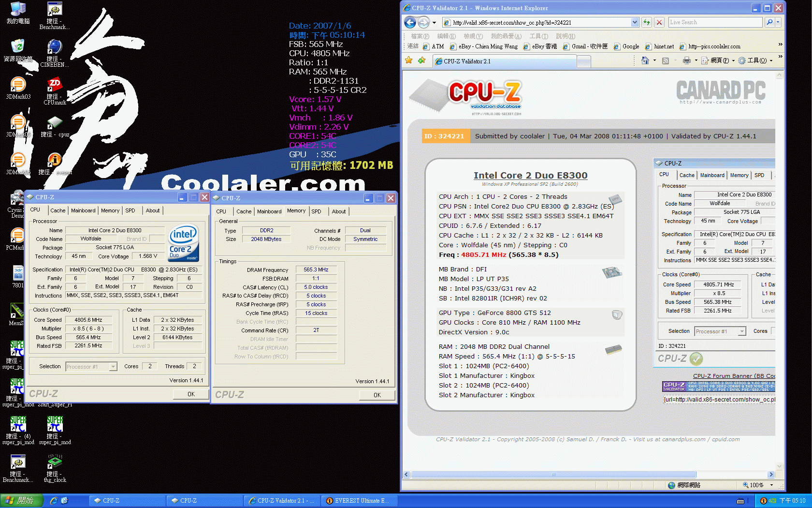Switch to Mainboard tab in left CPU-Z
The width and height of the screenshot is (812, 508).
[83, 210]
